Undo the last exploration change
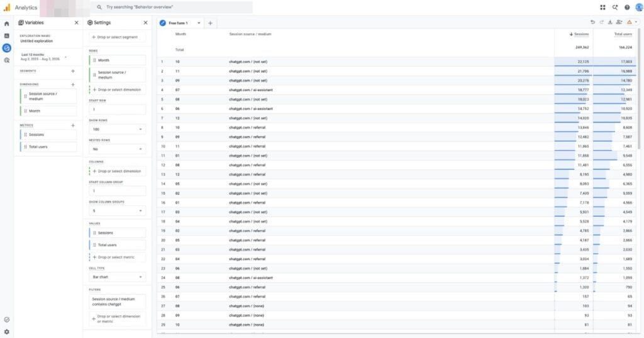 [592, 22]
